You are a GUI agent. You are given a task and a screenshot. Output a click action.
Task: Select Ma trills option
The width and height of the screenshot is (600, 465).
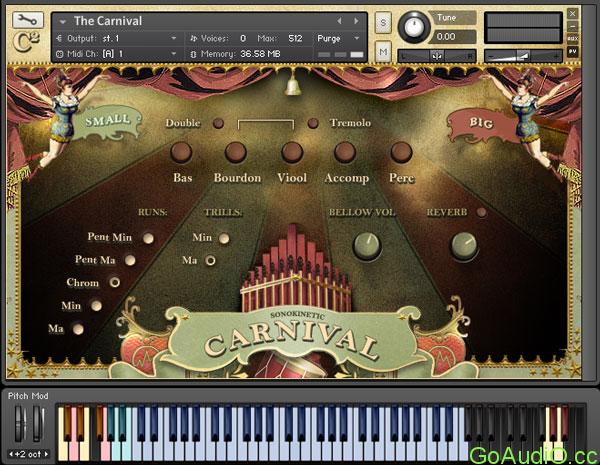(x=210, y=261)
